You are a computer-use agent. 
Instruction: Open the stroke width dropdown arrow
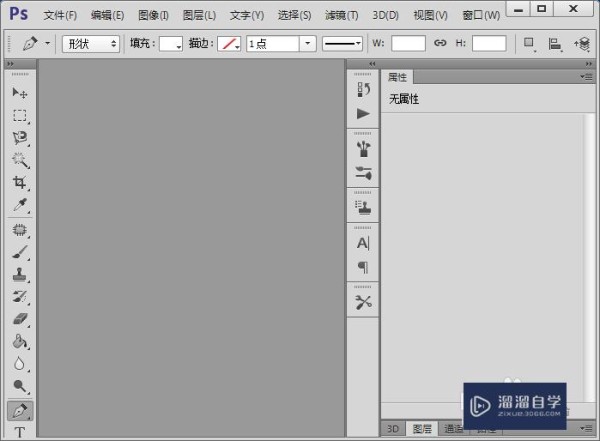(307, 44)
